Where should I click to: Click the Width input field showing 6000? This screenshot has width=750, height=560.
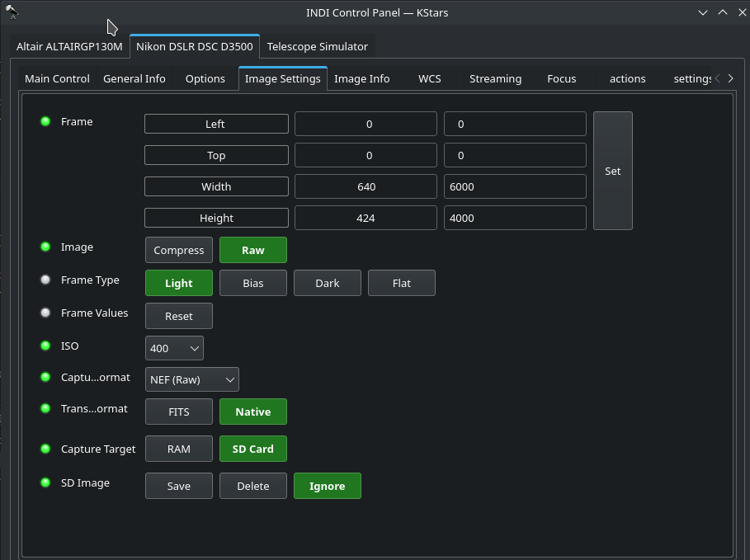[x=514, y=186]
